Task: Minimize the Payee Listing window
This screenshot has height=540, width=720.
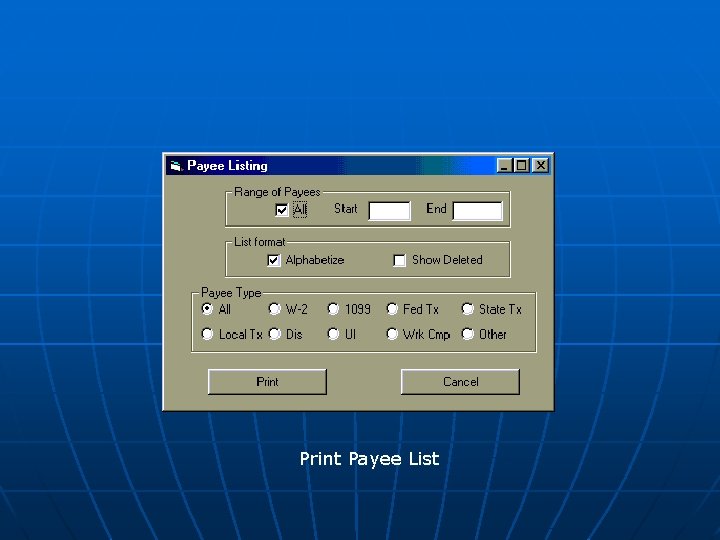Action: pyautogui.click(x=504, y=165)
